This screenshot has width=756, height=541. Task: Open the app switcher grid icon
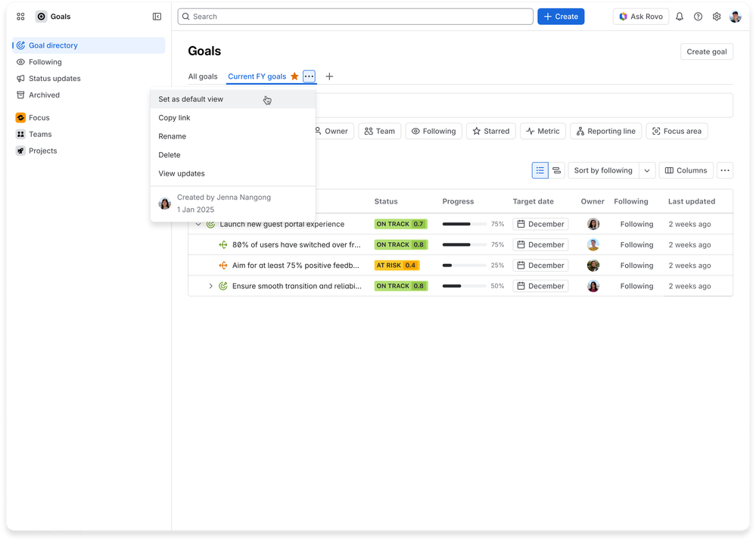[20, 17]
